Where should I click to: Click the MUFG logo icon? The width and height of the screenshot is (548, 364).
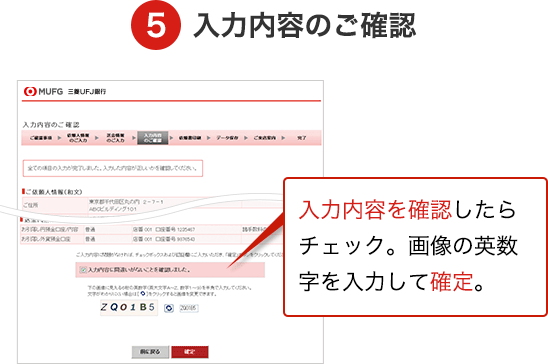pyautogui.click(x=30, y=92)
